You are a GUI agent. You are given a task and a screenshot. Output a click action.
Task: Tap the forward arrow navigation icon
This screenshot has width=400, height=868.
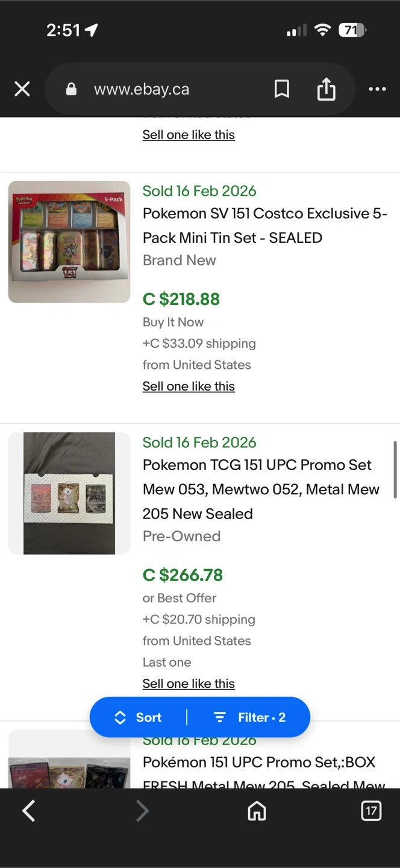(142, 811)
